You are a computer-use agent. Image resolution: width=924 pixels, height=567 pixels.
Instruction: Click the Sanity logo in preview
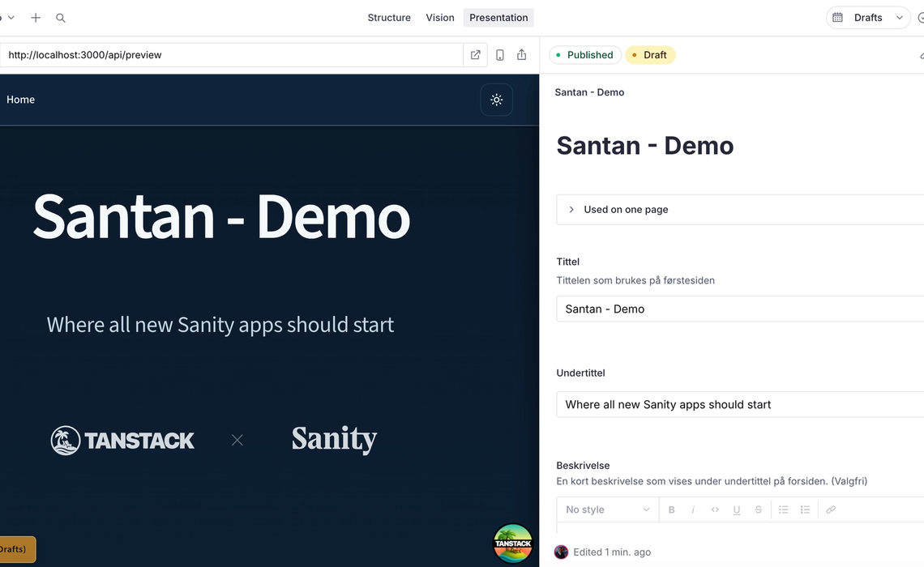[x=334, y=439]
